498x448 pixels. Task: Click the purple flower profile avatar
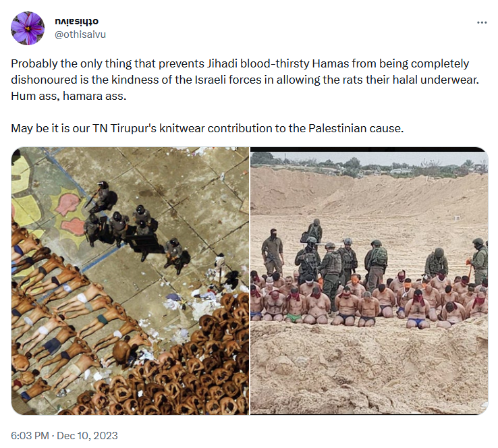click(x=28, y=28)
